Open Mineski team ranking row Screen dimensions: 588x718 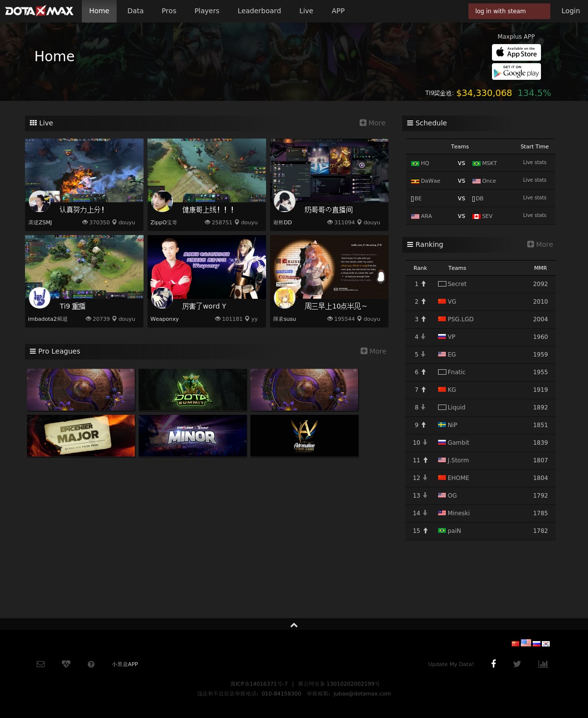[x=480, y=513]
